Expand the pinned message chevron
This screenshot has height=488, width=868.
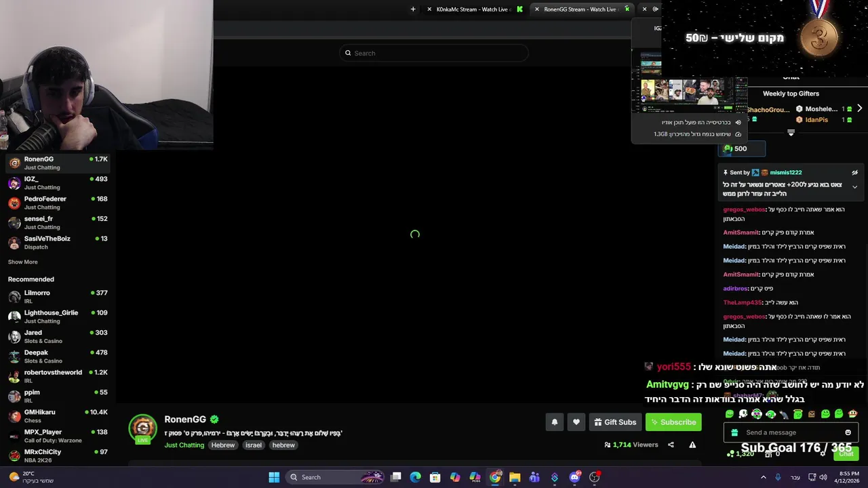coord(854,187)
